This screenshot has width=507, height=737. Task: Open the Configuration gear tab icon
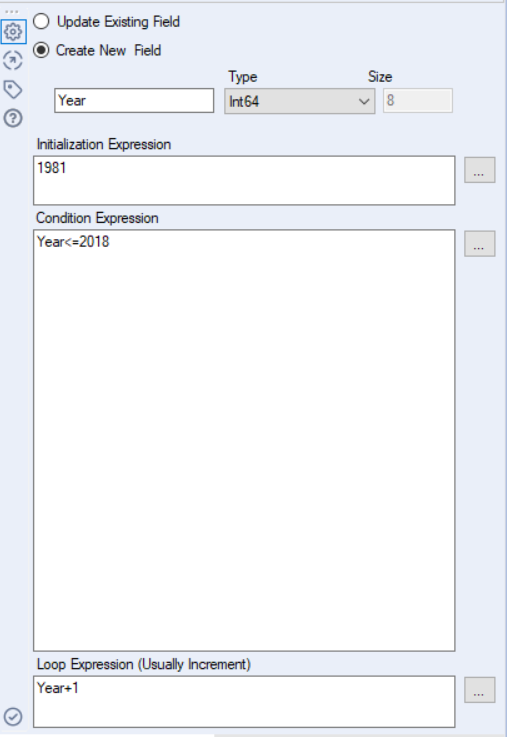tap(13, 31)
